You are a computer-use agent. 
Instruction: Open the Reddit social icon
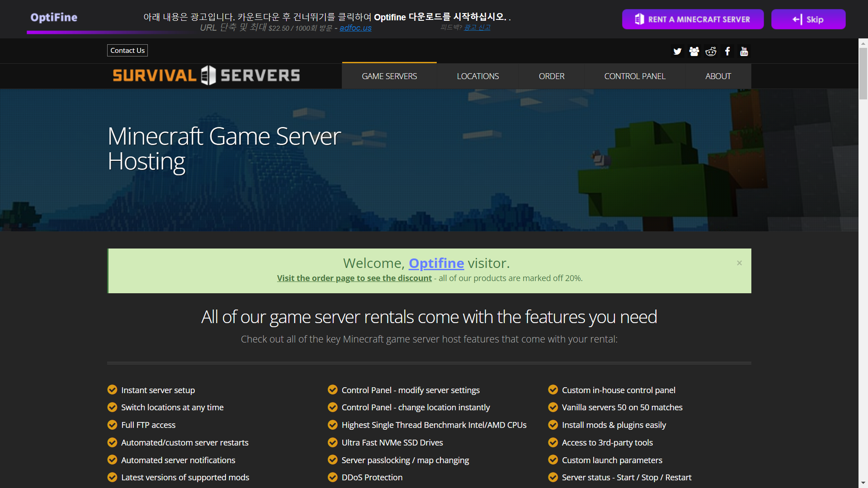(x=711, y=52)
